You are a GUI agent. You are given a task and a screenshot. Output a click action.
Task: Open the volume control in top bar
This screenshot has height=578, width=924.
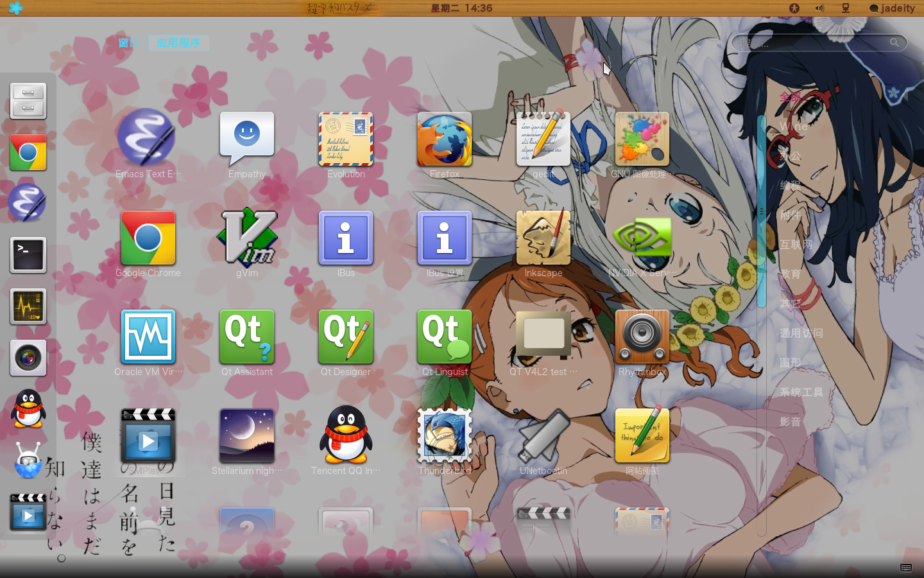(x=819, y=8)
